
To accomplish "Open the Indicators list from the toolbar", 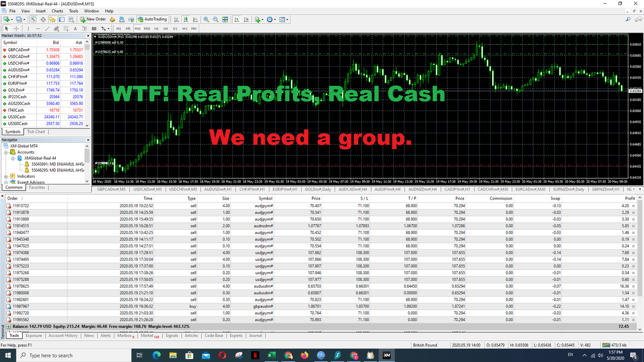I will 258,19.
